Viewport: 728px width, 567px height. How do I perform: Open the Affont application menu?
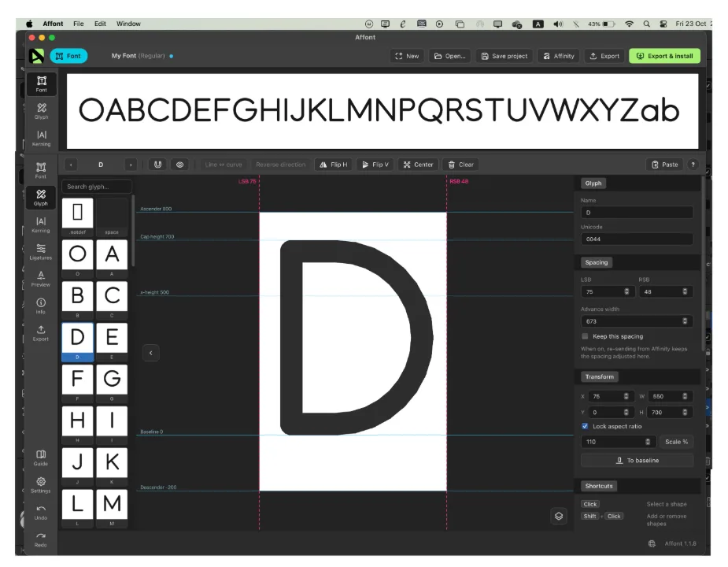click(53, 24)
